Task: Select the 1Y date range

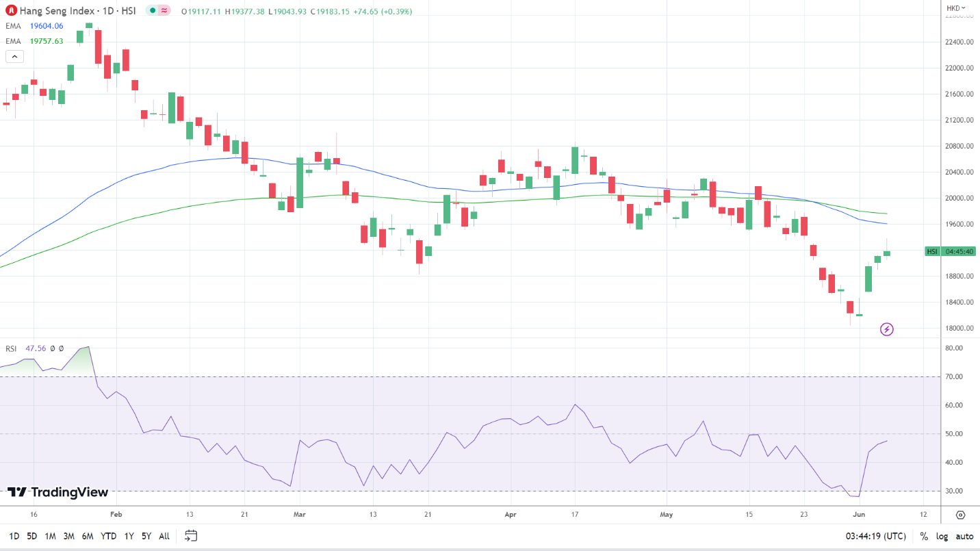Action: tap(129, 536)
